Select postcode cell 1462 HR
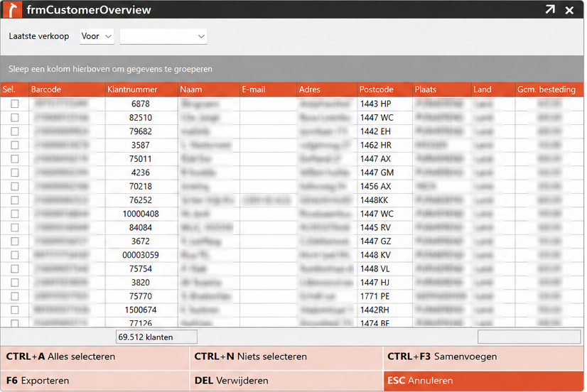 [385, 145]
